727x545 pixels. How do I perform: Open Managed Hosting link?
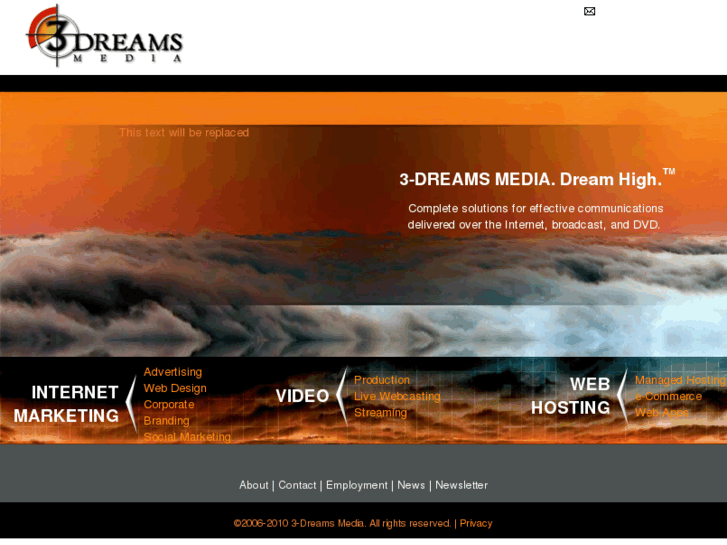click(x=680, y=380)
